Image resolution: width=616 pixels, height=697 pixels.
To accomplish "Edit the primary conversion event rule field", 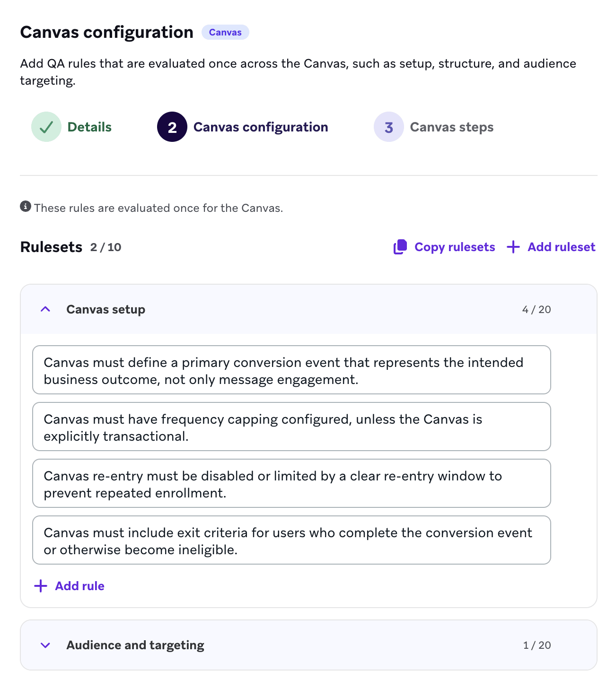I will pyautogui.click(x=291, y=370).
